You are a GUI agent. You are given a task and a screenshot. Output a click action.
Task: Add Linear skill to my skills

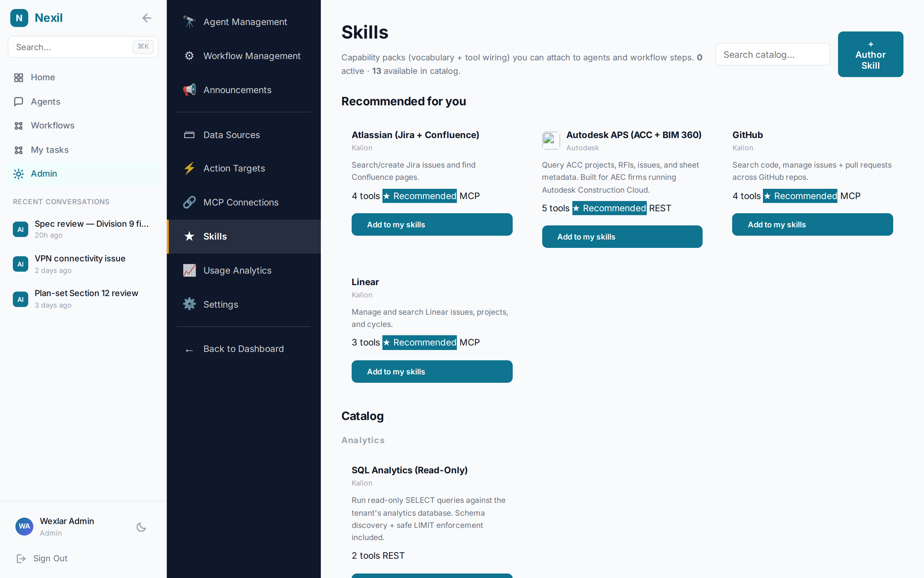pyautogui.click(x=432, y=372)
